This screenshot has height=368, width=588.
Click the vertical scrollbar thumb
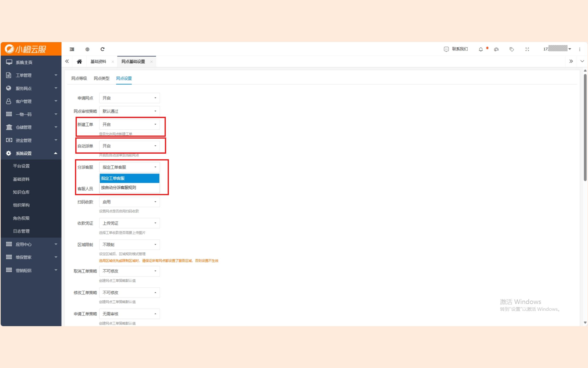[585, 127]
